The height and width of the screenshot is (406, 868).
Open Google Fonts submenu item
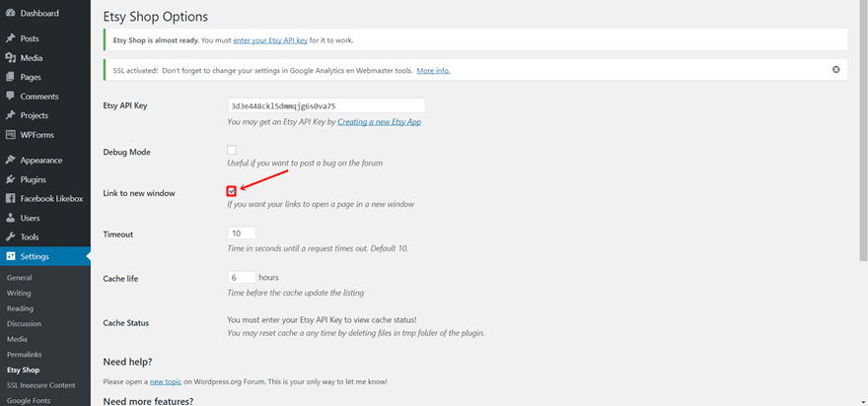[29, 400]
